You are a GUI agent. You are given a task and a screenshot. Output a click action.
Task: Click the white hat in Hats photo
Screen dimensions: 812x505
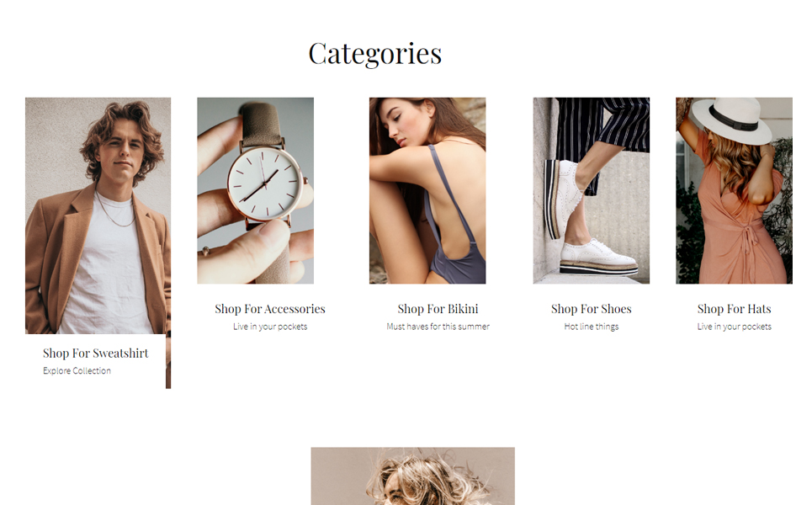click(732, 120)
